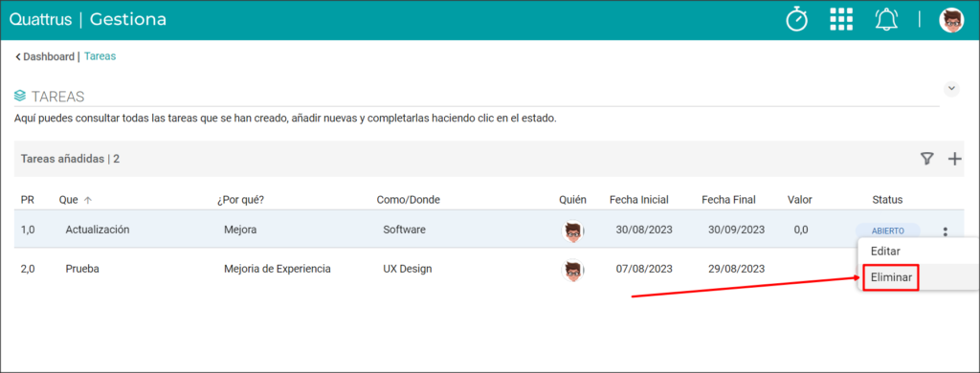Image resolution: width=980 pixels, height=373 pixels.
Task: Click the Prueba task name
Action: pos(82,269)
